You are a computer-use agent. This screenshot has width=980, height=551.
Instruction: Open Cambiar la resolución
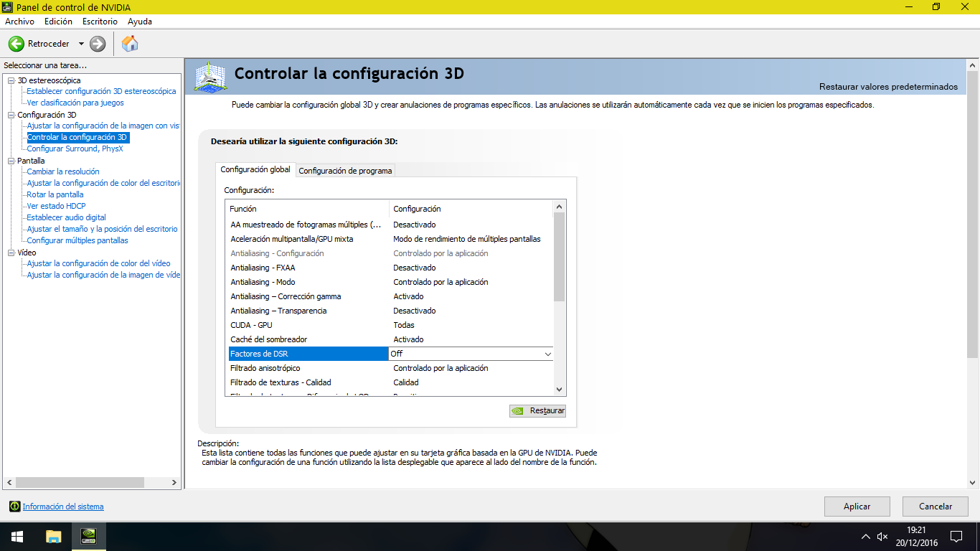(x=63, y=171)
